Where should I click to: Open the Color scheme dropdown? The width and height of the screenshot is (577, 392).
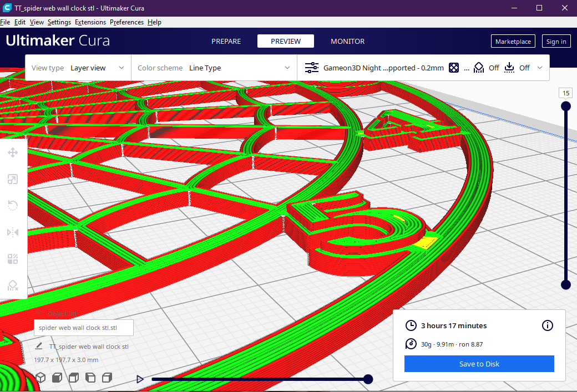point(214,68)
